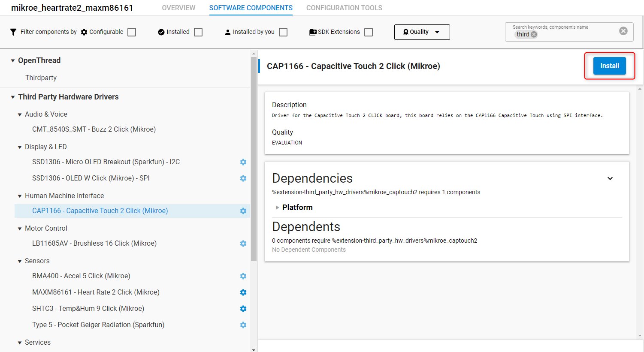The width and height of the screenshot is (644, 352).
Task: Go to the CONFIGURATION TOOLS tab
Action: tap(344, 8)
